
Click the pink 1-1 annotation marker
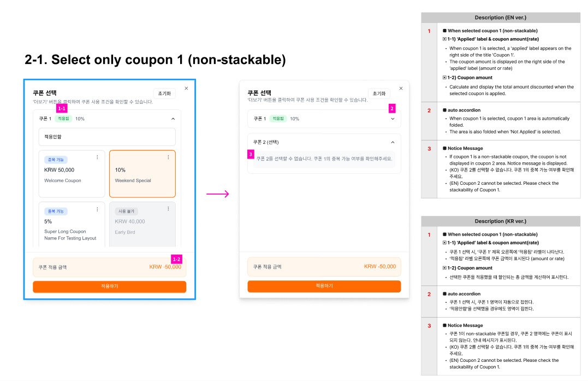(x=62, y=109)
